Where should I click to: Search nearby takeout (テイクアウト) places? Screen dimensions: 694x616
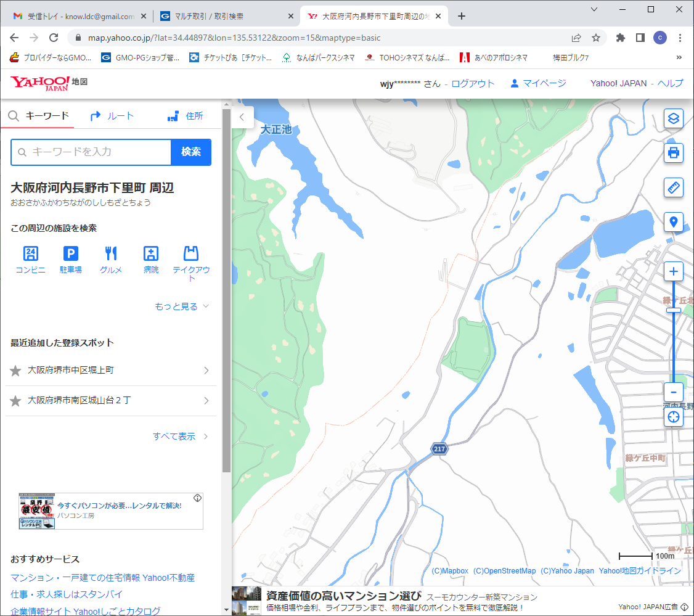point(191,262)
